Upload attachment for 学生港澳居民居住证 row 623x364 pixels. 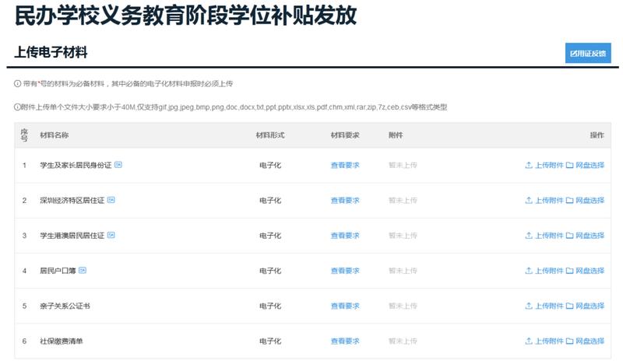pos(544,236)
